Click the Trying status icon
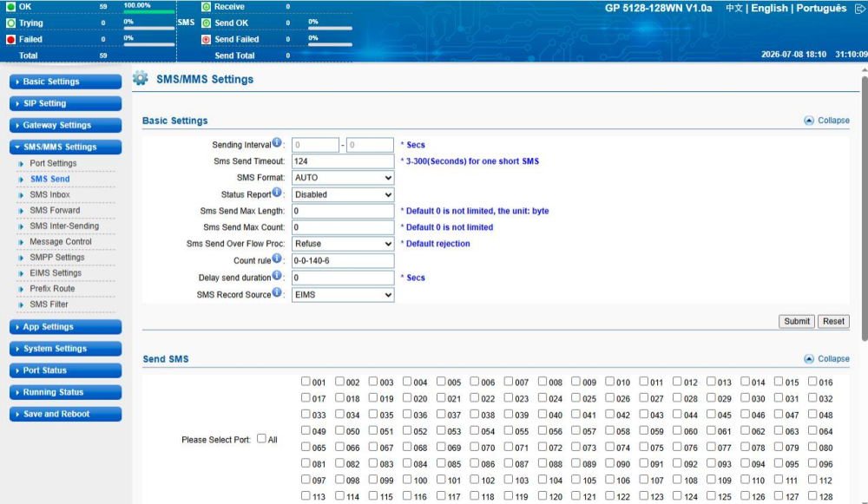The width and height of the screenshot is (868, 504). coord(10,23)
